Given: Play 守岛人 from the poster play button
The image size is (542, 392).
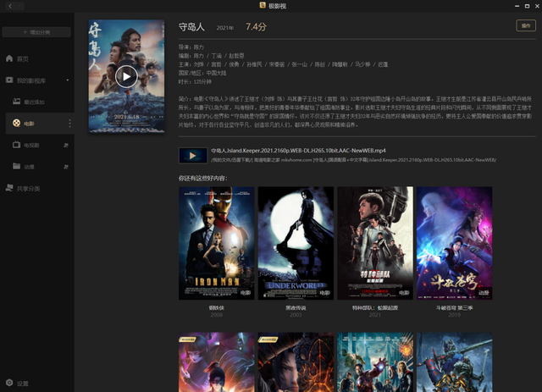Looking at the screenshot, I should click(x=126, y=76).
